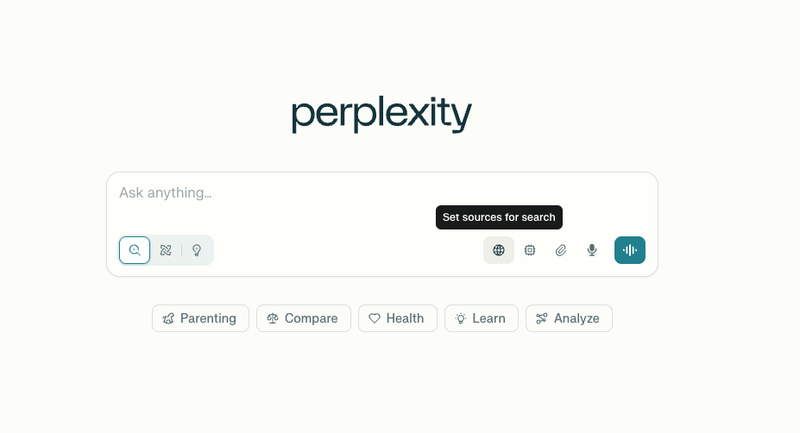Viewport: 800px width, 433px height.
Task: Switch to Research mode icon
Action: pos(166,250)
